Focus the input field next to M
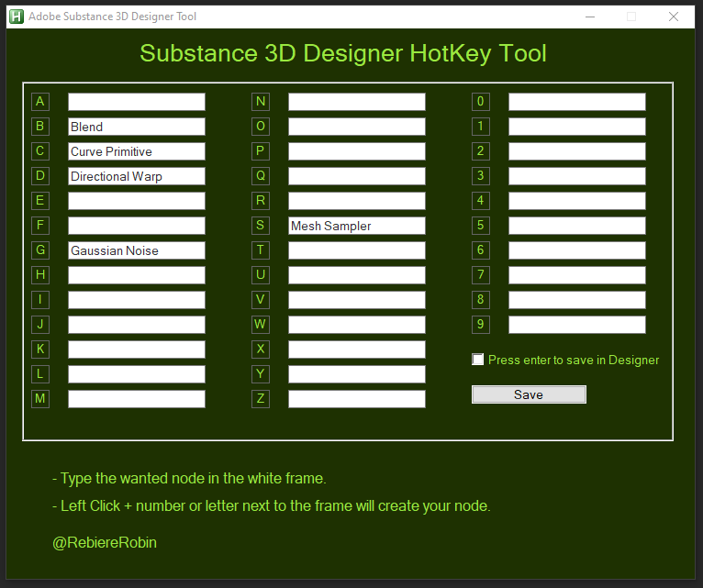This screenshot has width=703, height=588. 137,399
